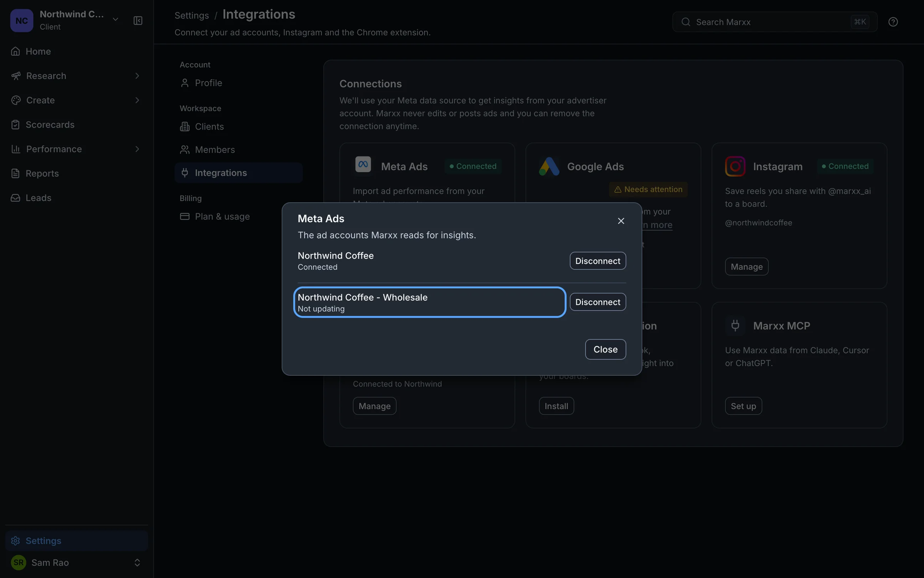This screenshot has width=924, height=578.
Task: Expand the Create section chevron
Action: (x=137, y=100)
